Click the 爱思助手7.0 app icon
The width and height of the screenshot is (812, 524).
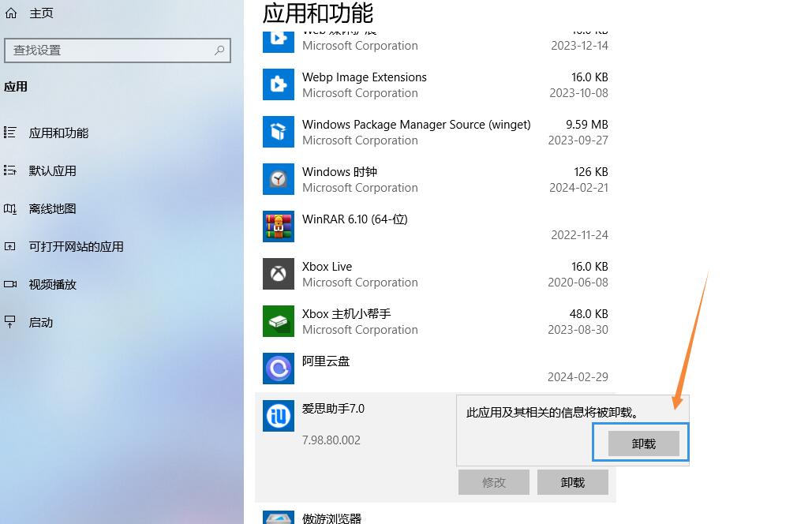click(279, 416)
